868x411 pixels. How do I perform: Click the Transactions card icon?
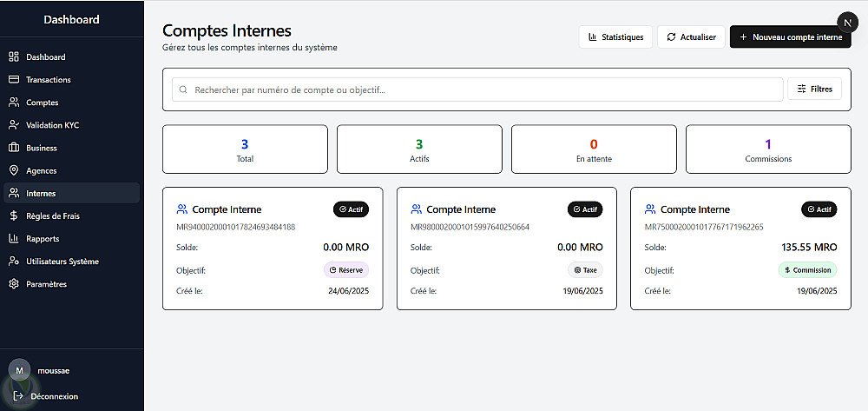[x=14, y=80]
